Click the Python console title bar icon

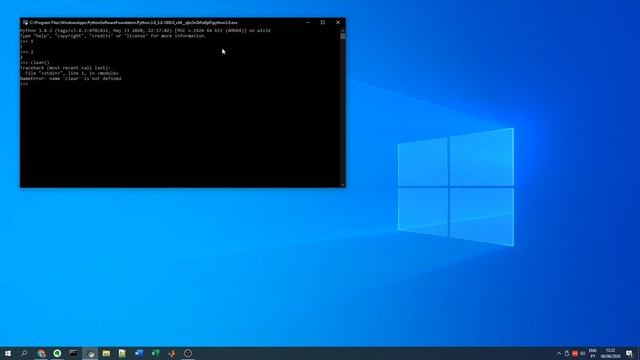point(25,22)
